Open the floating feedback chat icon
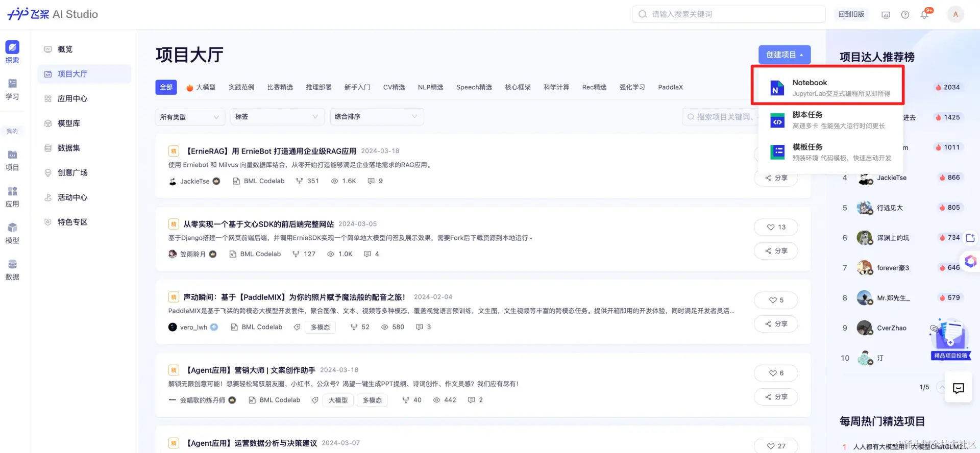 (958, 388)
